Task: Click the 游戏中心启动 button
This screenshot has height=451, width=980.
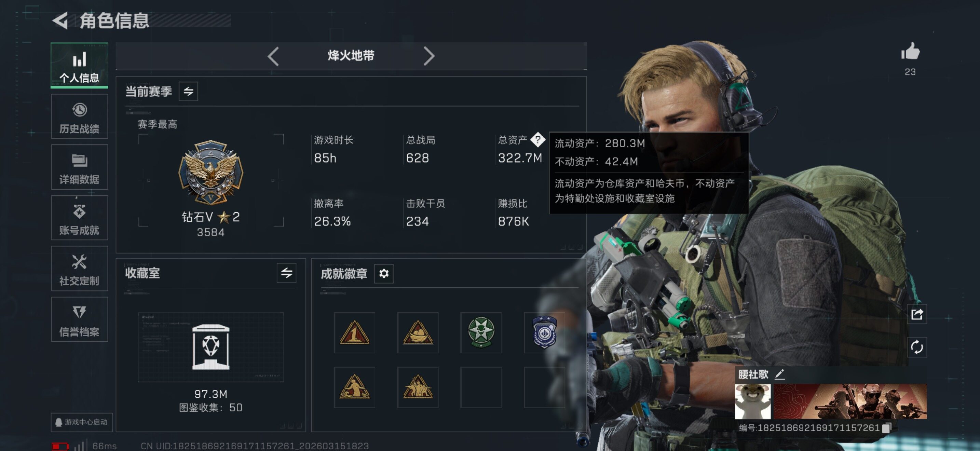Action: (82, 422)
